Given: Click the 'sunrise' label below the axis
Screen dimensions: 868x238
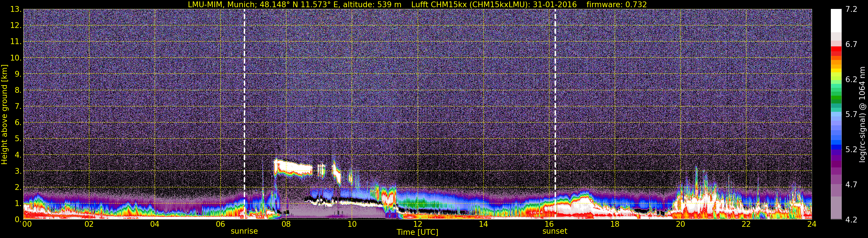Looking at the screenshot, I should (x=244, y=231).
